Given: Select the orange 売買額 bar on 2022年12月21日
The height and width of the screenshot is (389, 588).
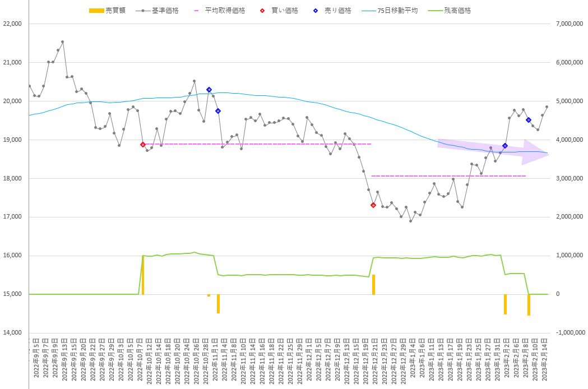Looking at the screenshot, I should [x=373, y=285].
